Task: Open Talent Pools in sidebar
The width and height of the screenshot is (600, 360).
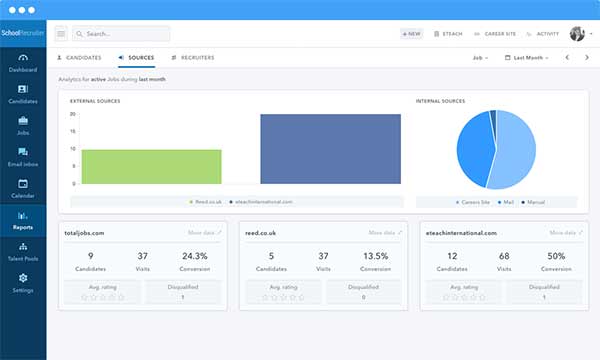Action: pos(23,251)
